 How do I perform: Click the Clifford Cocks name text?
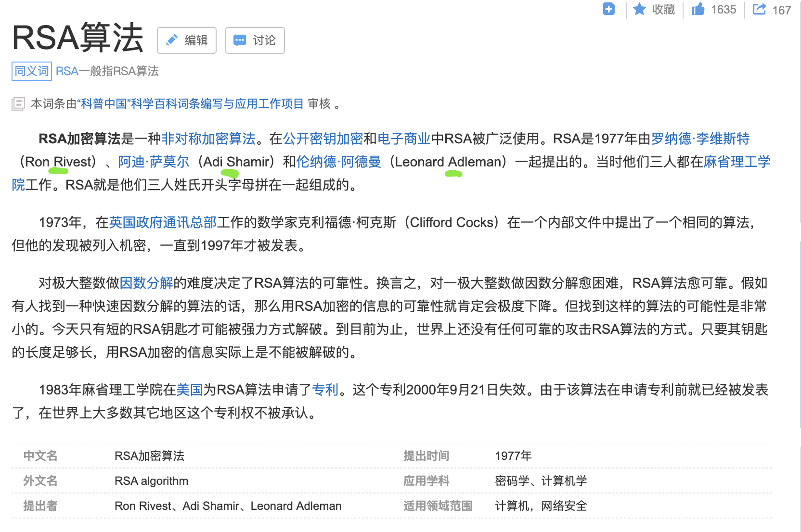(x=452, y=222)
